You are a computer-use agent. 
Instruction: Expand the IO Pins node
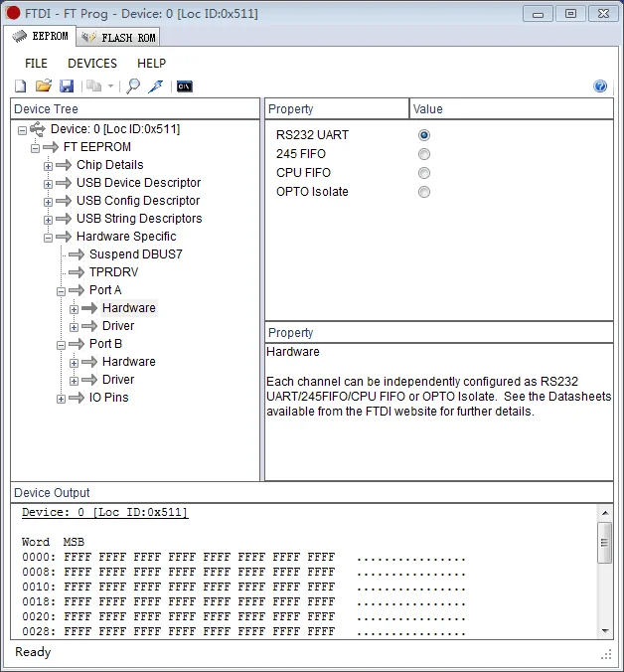tap(61, 399)
